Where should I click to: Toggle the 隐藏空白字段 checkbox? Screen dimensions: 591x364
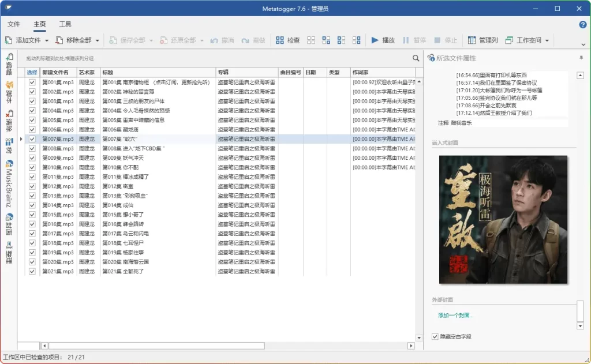pyautogui.click(x=435, y=336)
